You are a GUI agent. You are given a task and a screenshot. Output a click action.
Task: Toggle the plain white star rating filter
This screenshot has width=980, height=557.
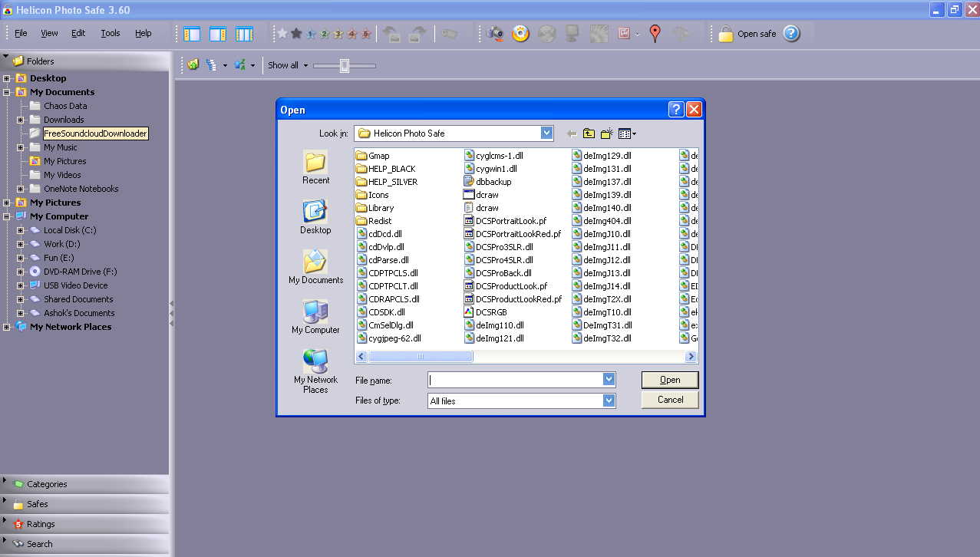tap(282, 34)
